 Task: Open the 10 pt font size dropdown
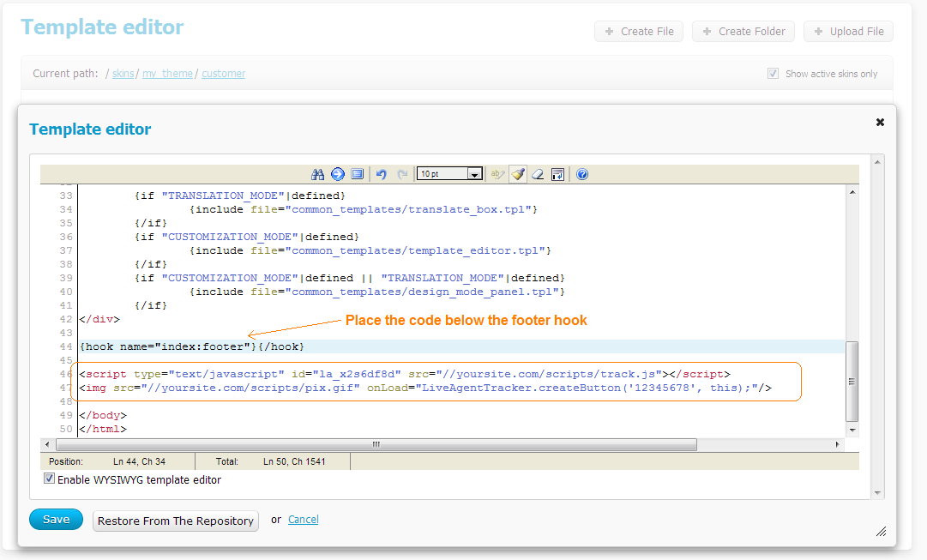coord(450,174)
